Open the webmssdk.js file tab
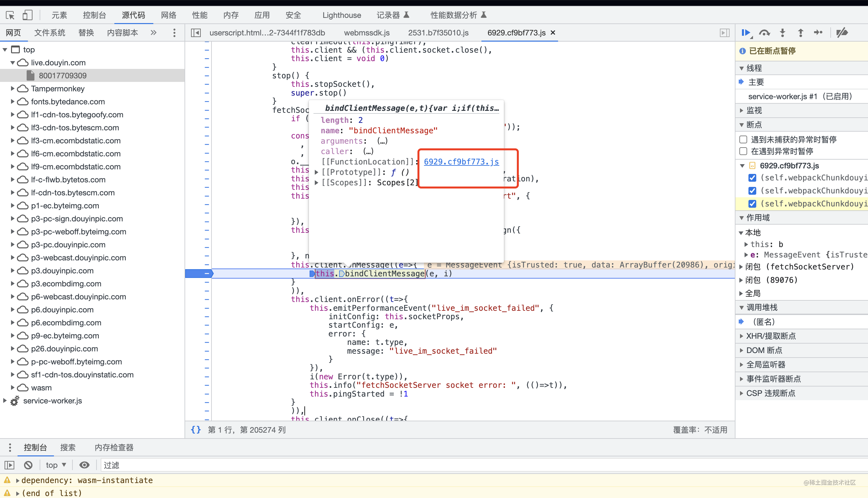This screenshot has height=498, width=868. pos(366,33)
